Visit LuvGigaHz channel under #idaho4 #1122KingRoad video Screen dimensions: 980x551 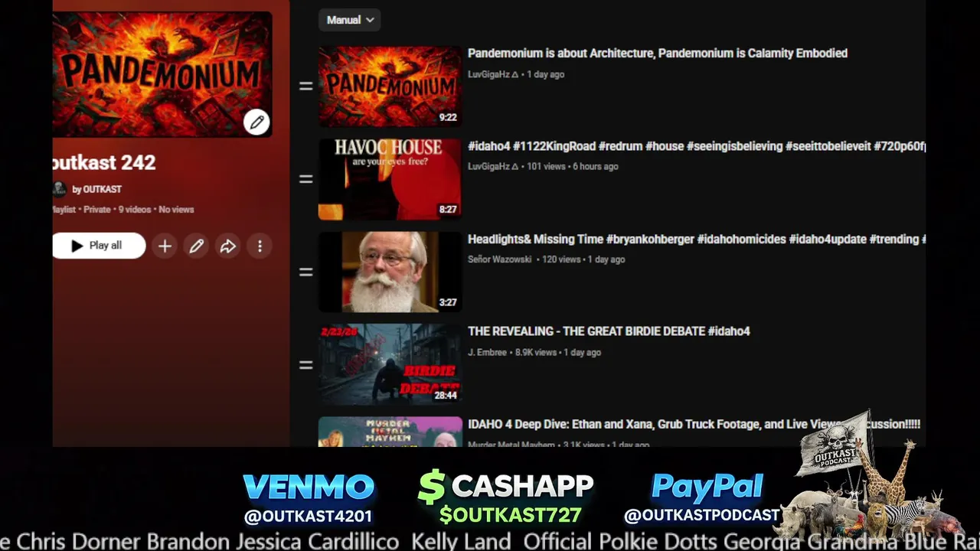(x=493, y=166)
